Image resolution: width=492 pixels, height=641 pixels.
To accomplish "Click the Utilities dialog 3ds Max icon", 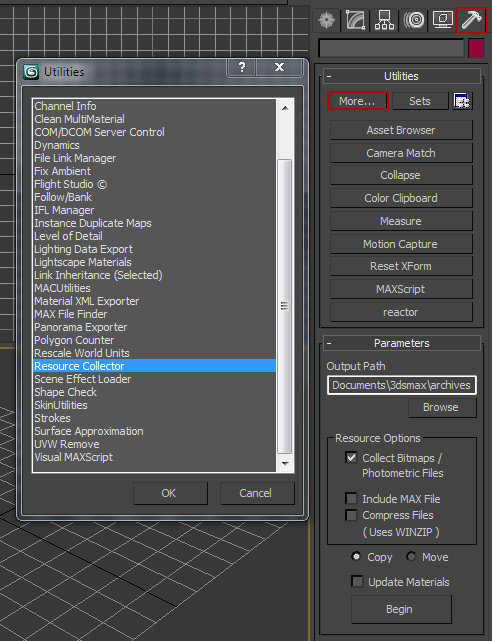I will [x=31, y=72].
